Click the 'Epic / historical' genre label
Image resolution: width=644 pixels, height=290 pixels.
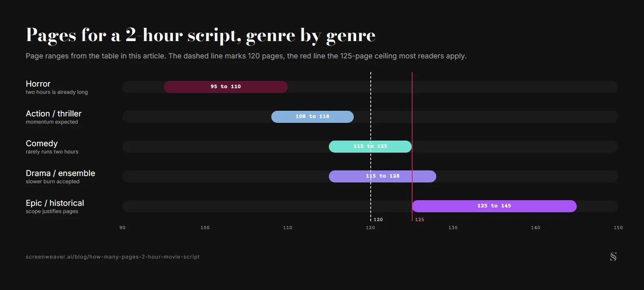click(x=55, y=203)
